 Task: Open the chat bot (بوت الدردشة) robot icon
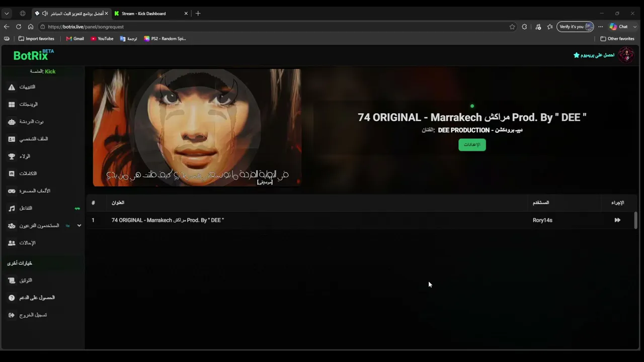(x=12, y=122)
